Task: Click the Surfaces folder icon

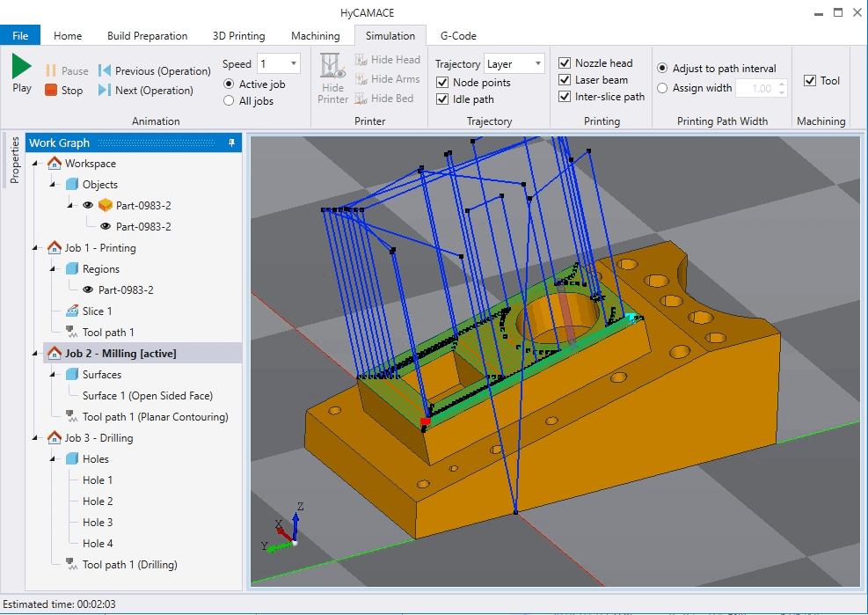Action: tap(72, 374)
